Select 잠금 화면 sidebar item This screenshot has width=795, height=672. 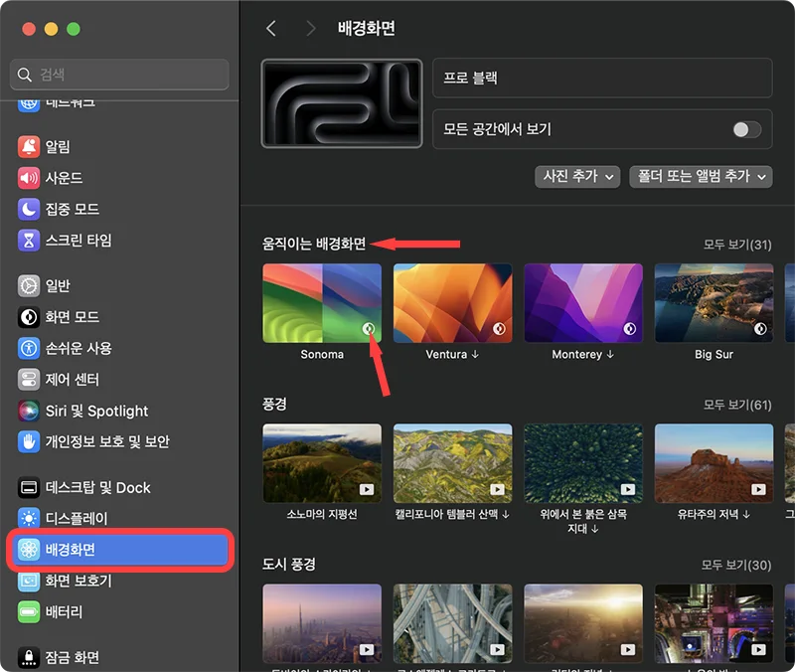coord(121,658)
